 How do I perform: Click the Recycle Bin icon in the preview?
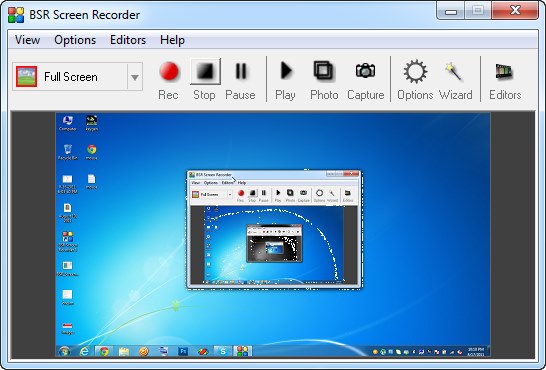tap(68, 152)
